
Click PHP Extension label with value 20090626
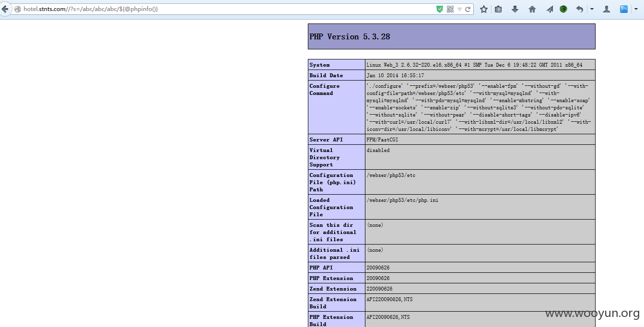tap(337, 278)
